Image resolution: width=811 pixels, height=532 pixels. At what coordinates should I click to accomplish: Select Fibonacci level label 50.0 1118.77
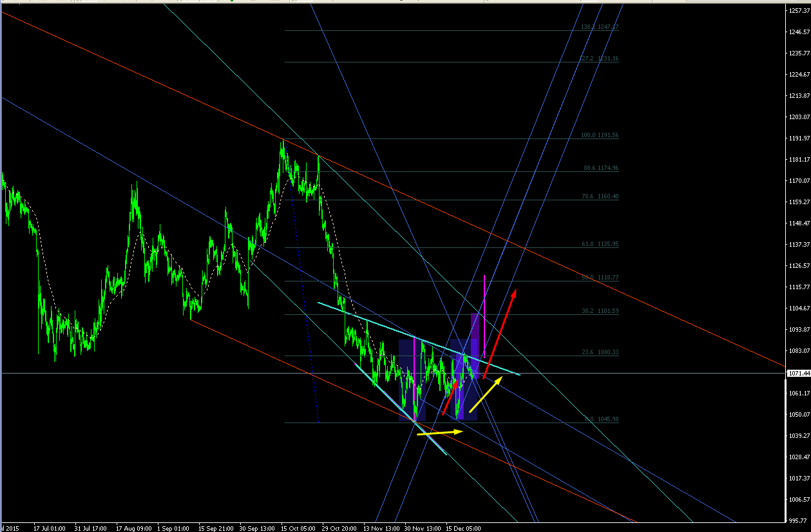(x=601, y=278)
